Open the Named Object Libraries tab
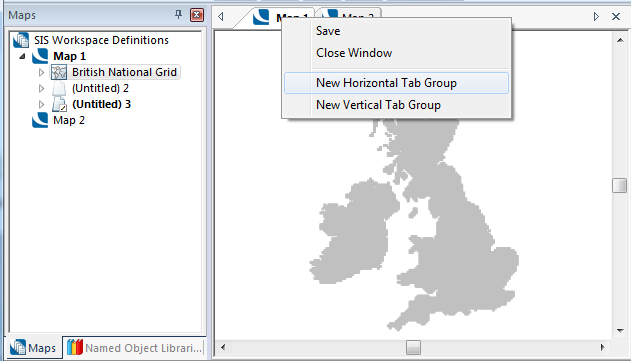Image resolution: width=631 pixels, height=361 pixels. 134,347
